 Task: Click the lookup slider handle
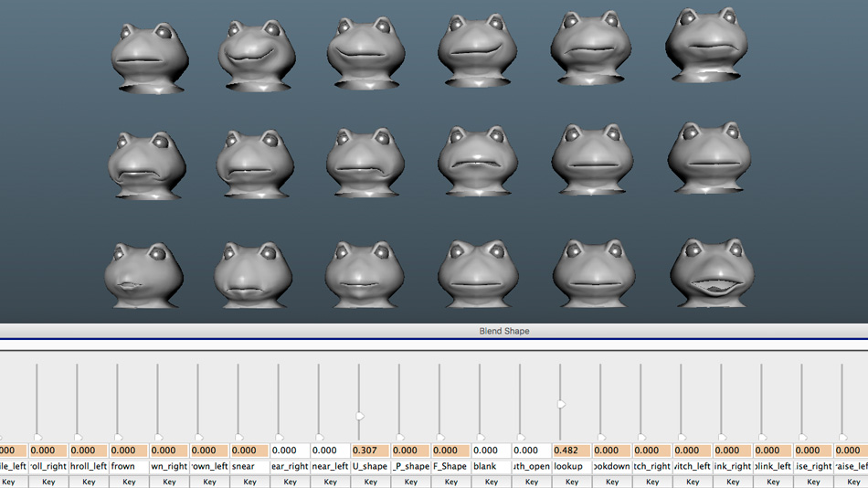click(x=561, y=404)
